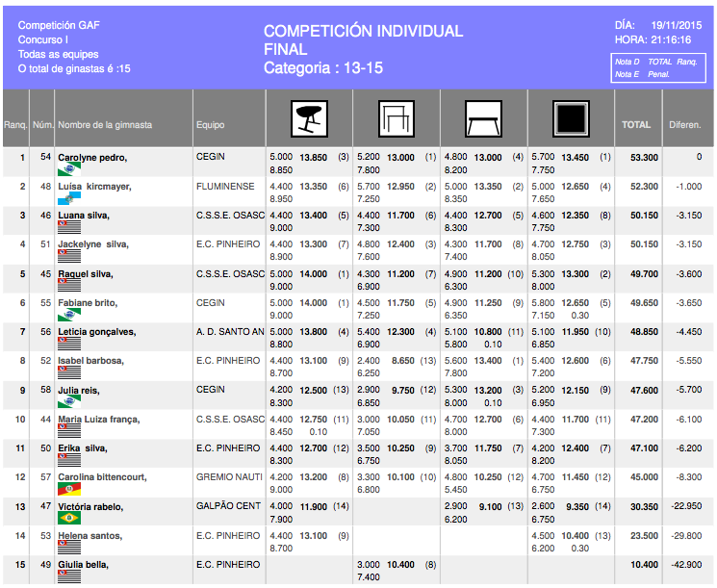Click the GREMIO NAUTI team cell

coord(230,477)
